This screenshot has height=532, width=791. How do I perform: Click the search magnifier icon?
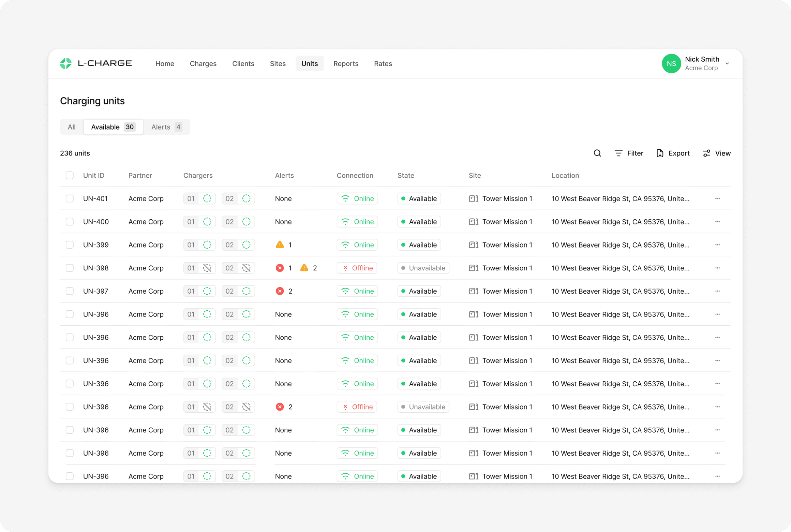point(597,153)
